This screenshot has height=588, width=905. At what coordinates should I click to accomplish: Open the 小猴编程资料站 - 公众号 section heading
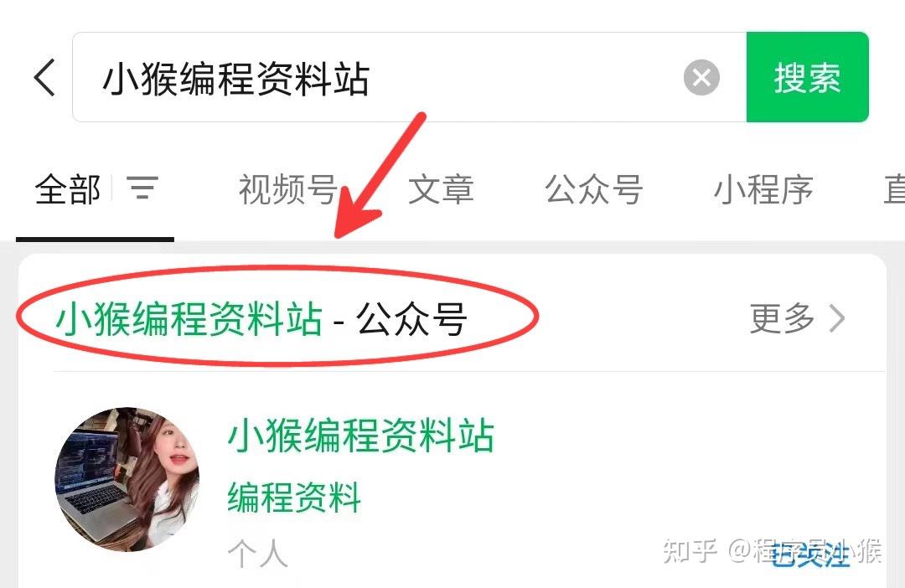point(261,318)
